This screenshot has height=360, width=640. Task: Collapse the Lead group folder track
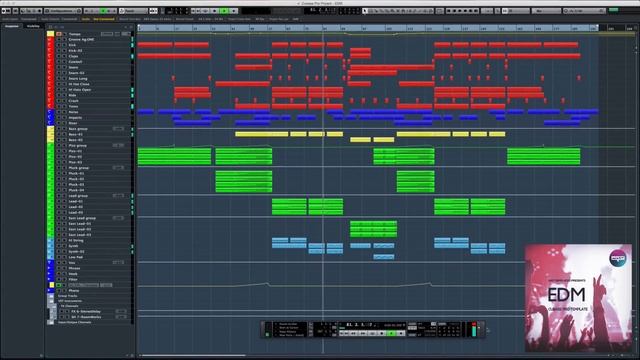(x=51, y=196)
